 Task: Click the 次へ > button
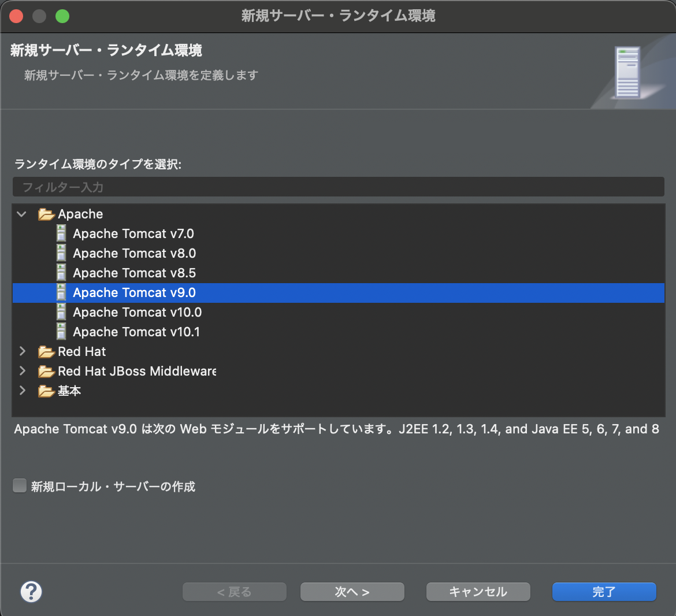(x=352, y=591)
